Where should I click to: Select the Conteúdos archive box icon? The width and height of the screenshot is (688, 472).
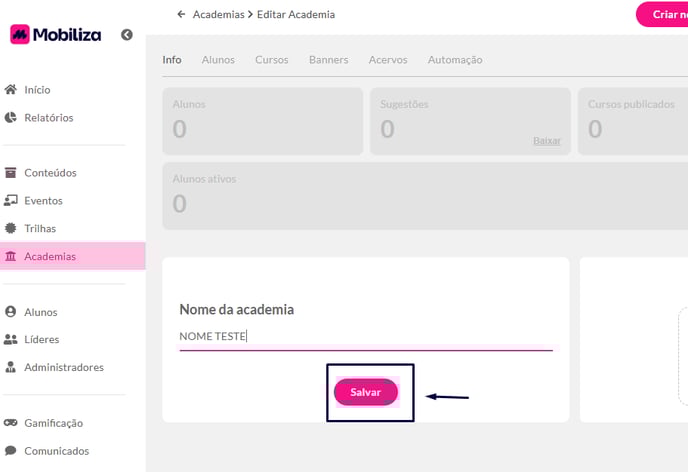(x=11, y=173)
